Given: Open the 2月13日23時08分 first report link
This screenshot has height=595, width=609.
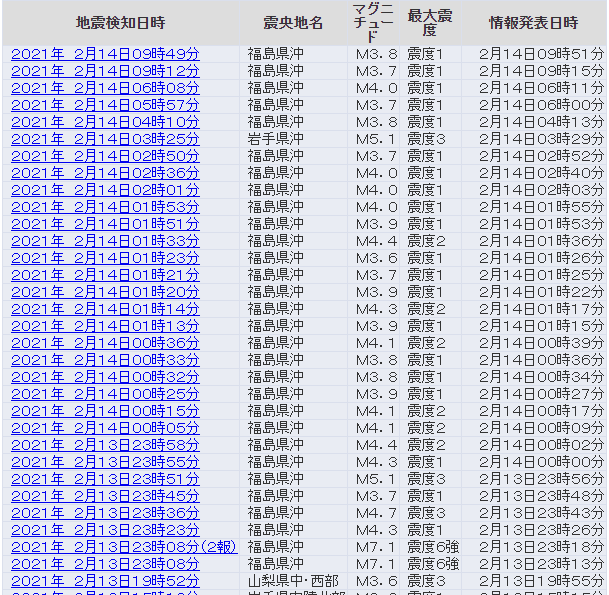Looking at the screenshot, I should click(105, 564).
